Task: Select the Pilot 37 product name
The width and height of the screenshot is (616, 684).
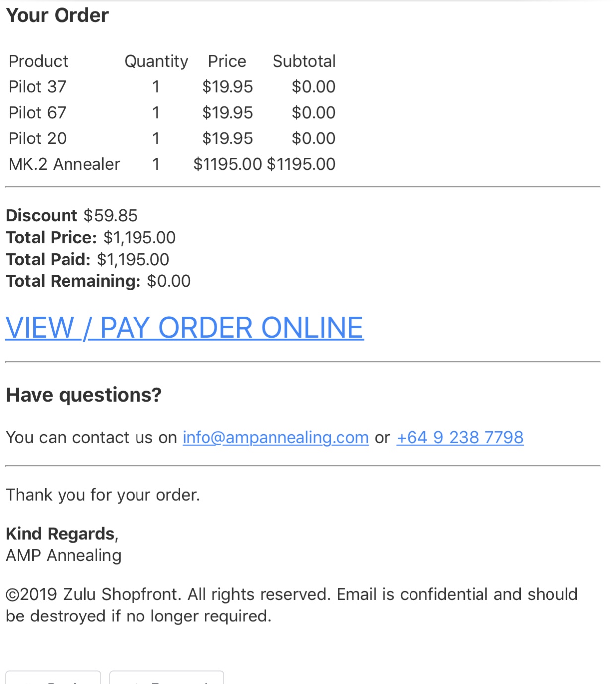Action: pos(38,87)
